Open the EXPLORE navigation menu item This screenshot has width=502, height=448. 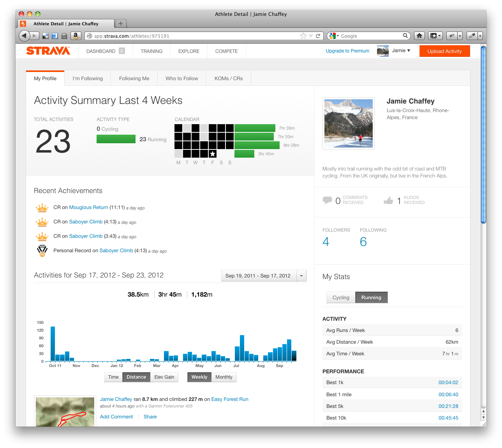(x=188, y=51)
